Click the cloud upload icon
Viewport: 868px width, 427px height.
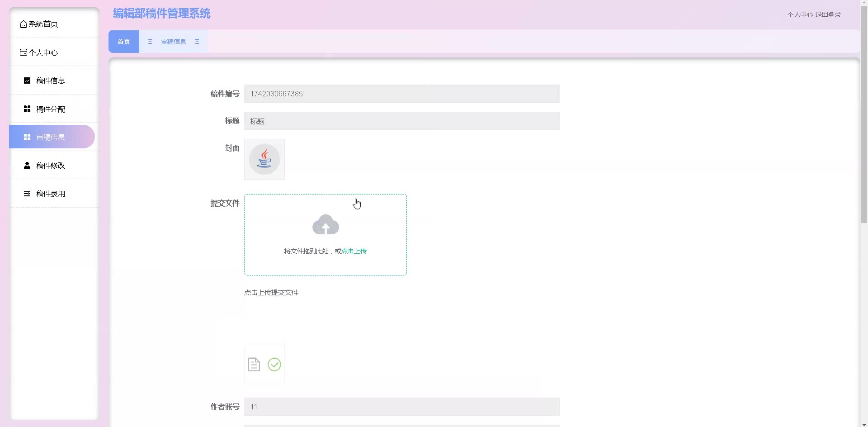(325, 225)
